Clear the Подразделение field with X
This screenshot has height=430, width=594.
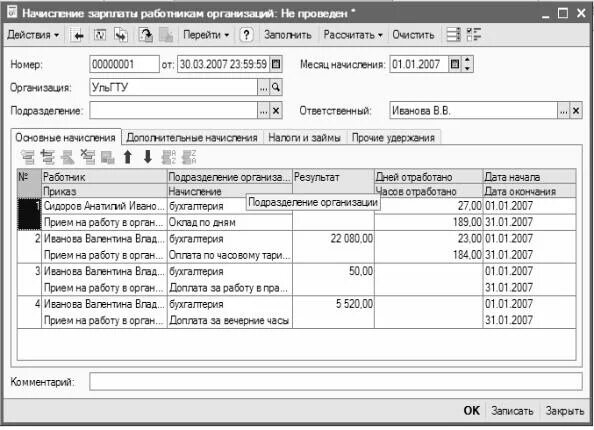[276, 111]
